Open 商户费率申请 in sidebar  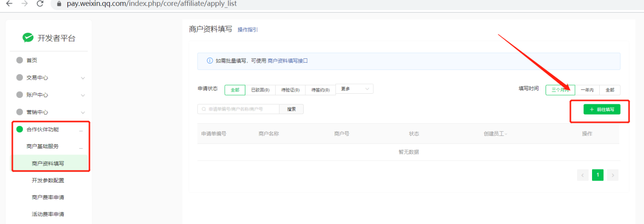pos(48,198)
